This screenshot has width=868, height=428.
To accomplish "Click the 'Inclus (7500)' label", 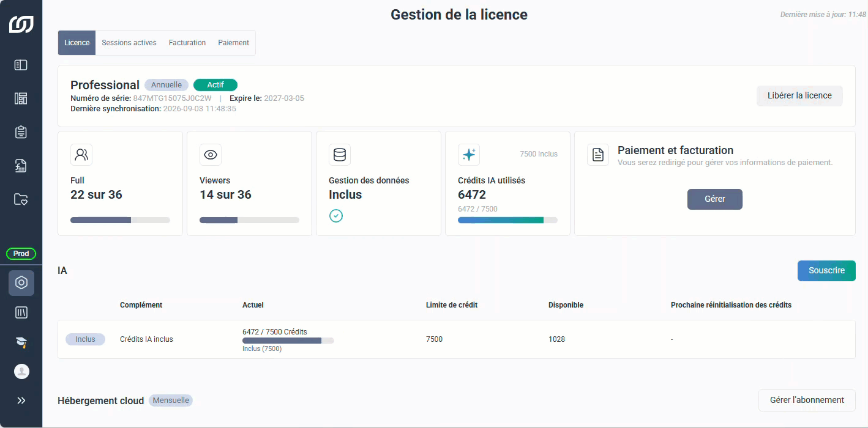I will pyautogui.click(x=262, y=349).
